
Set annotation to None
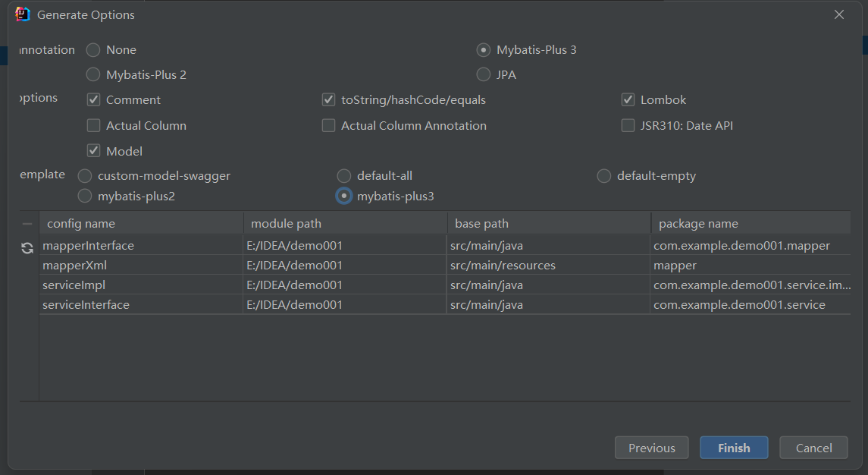click(93, 50)
